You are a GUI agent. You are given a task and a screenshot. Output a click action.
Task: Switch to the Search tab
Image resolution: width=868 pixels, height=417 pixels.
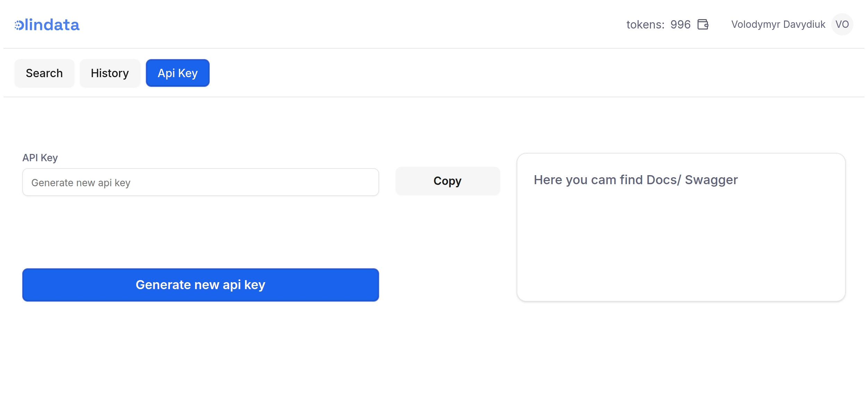44,73
